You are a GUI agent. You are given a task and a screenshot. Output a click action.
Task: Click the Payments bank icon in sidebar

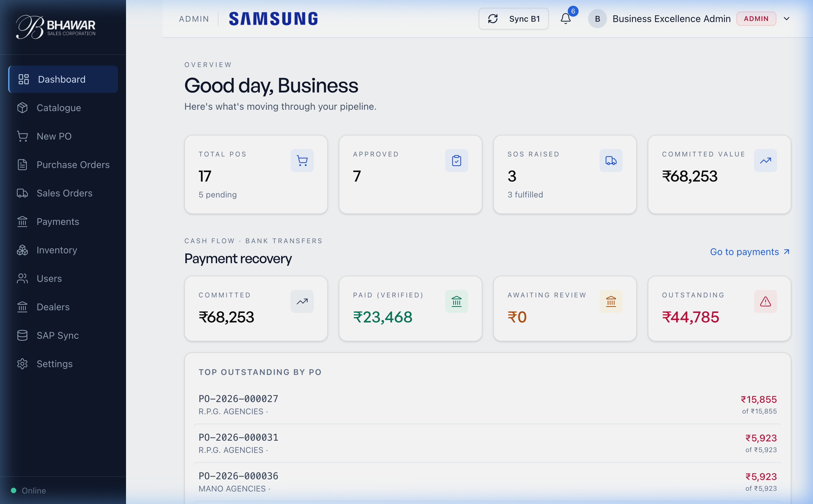click(x=22, y=222)
